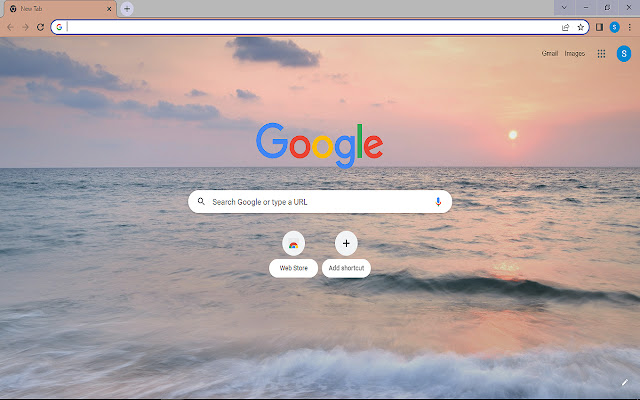The width and height of the screenshot is (640, 400).
Task: Open Google account avatar on page
Action: [623, 54]
